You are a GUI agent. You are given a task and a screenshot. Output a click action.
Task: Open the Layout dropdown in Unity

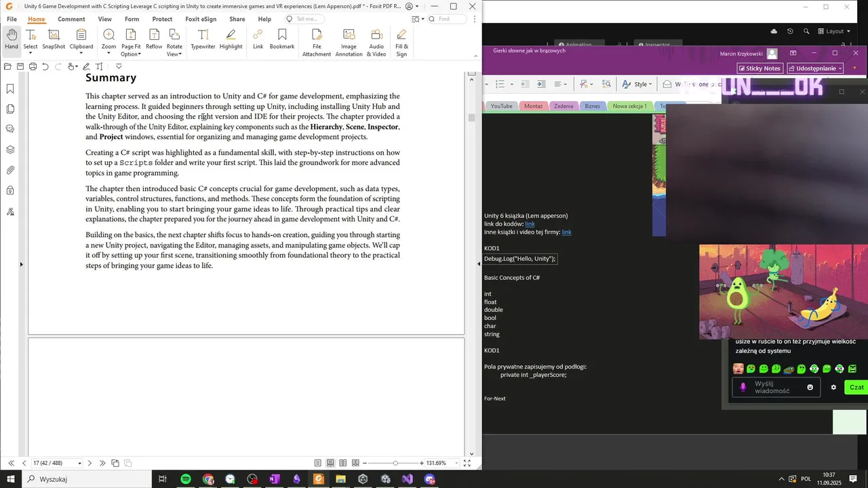pyautogui.click(x=834, y=31)
